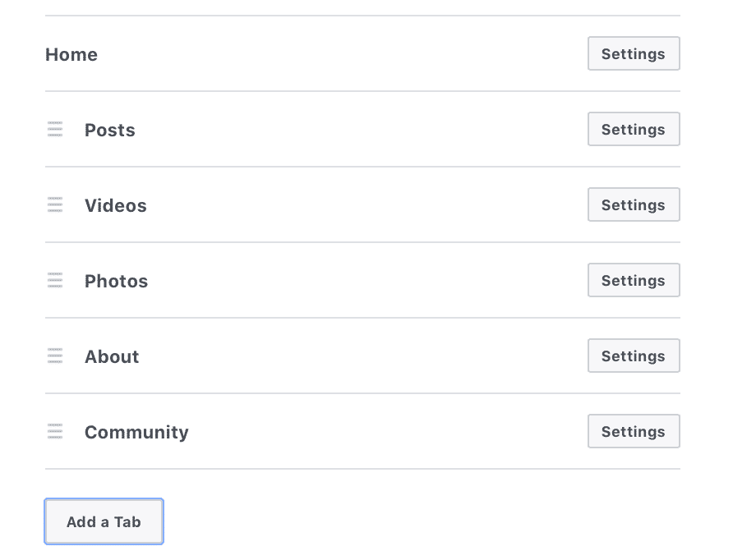Expand Settings for the Photos tab

coord(633,281)
